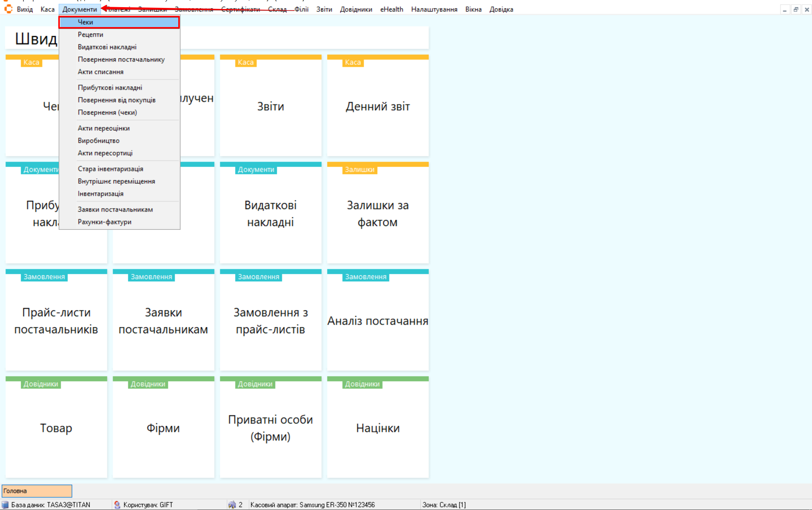Click the Товар tile
Image resolution: width=812 pixels, height=510 pixels.
(x=56, y=428)
